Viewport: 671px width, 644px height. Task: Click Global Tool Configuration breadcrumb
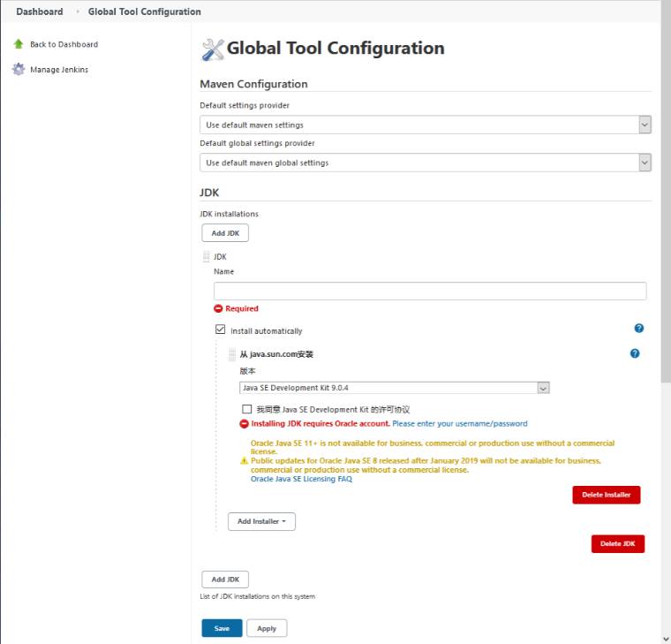(x=144, y=11)
